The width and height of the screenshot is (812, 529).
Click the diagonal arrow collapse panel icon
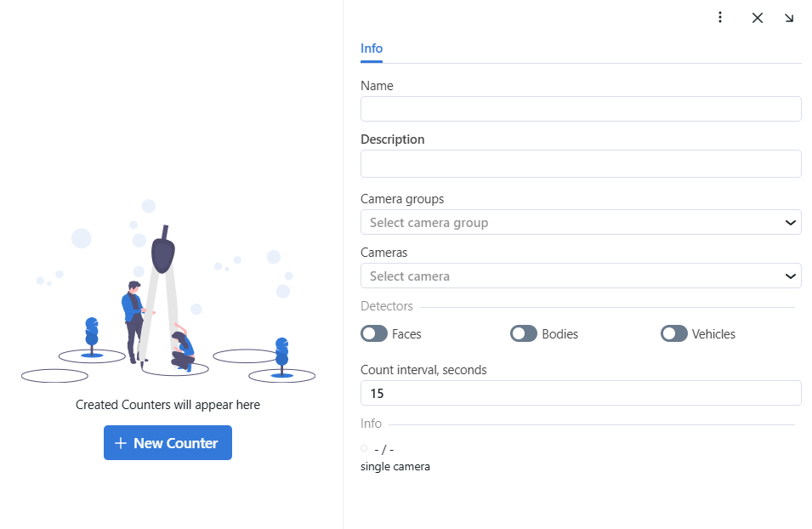point(789,18)
